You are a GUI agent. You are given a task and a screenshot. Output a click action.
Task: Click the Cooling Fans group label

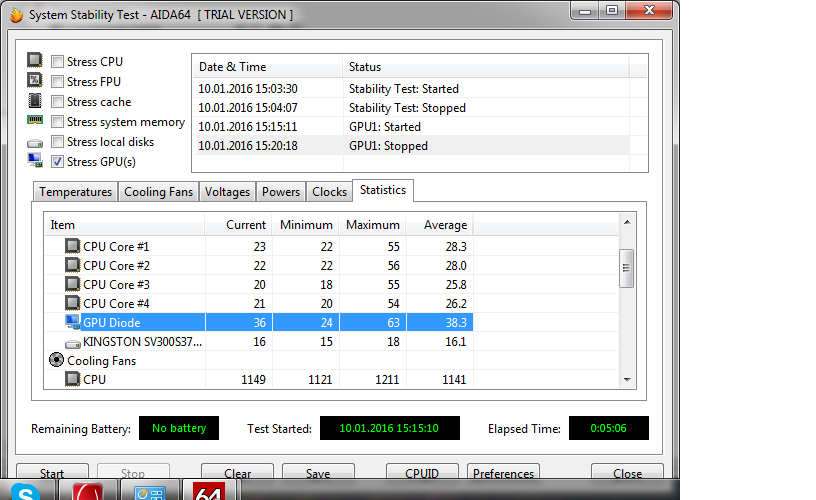(101, 361)
